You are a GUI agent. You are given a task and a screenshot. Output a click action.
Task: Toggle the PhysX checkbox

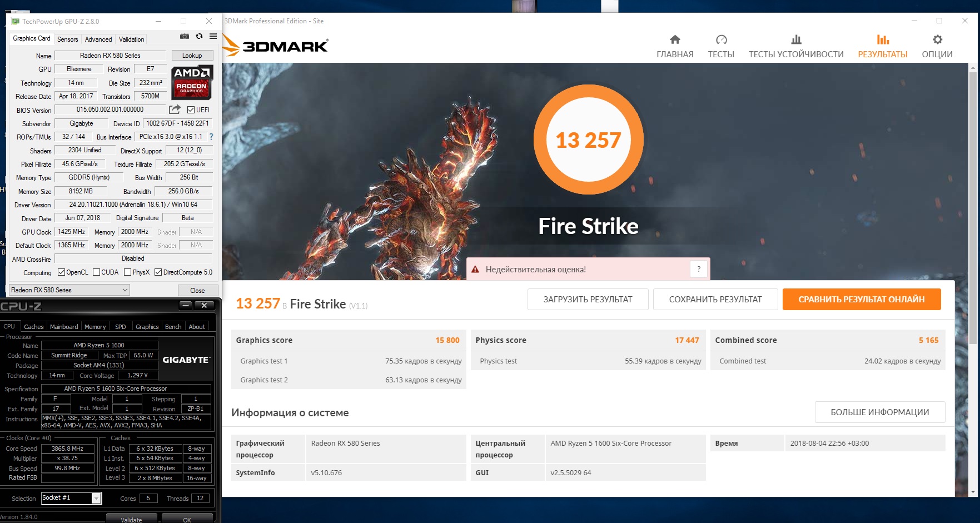click(x=128, y=272)
